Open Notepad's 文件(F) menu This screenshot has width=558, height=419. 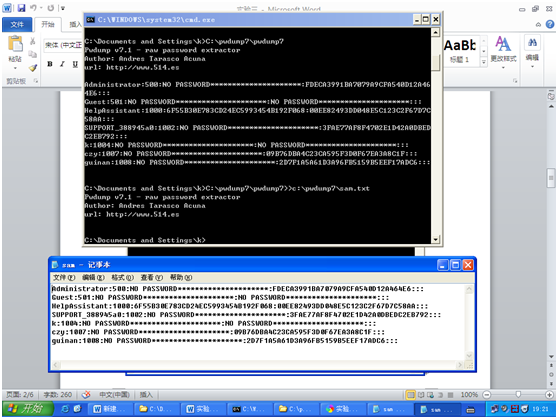(x=64, y=277)
